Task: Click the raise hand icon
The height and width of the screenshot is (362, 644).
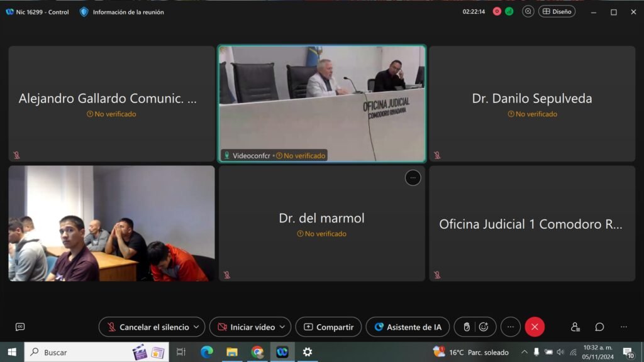Action: click(x=466, y=327)
